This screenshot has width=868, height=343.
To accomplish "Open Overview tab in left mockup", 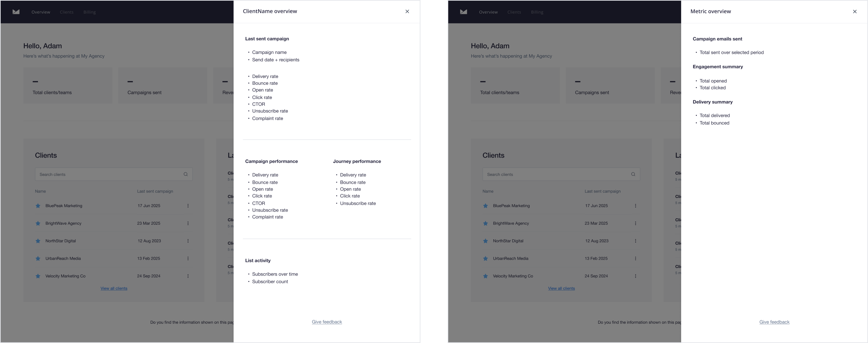I will click(41, 12).
